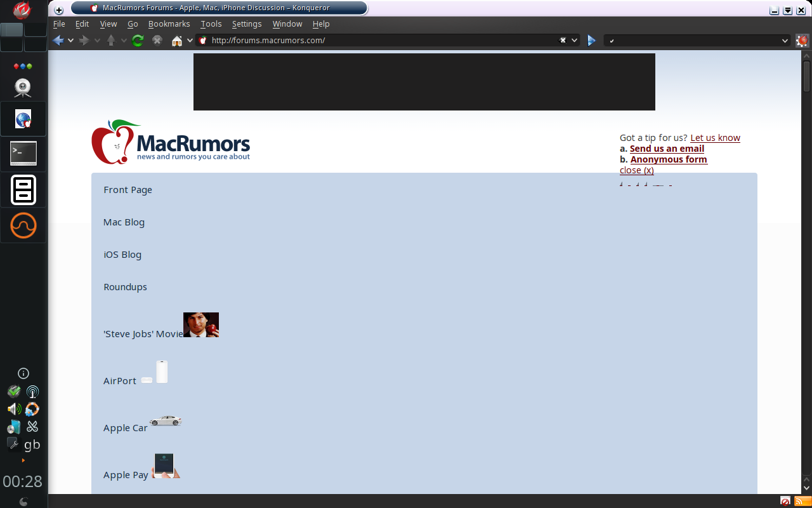Open the volume speaker tray icon

[14, 410]
